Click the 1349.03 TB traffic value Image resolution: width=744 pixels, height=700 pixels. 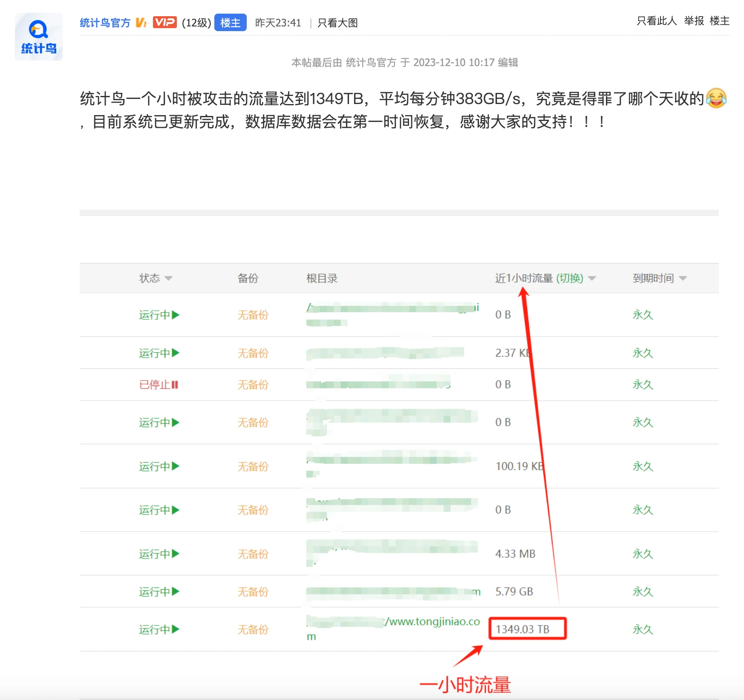tap(522, 629)
